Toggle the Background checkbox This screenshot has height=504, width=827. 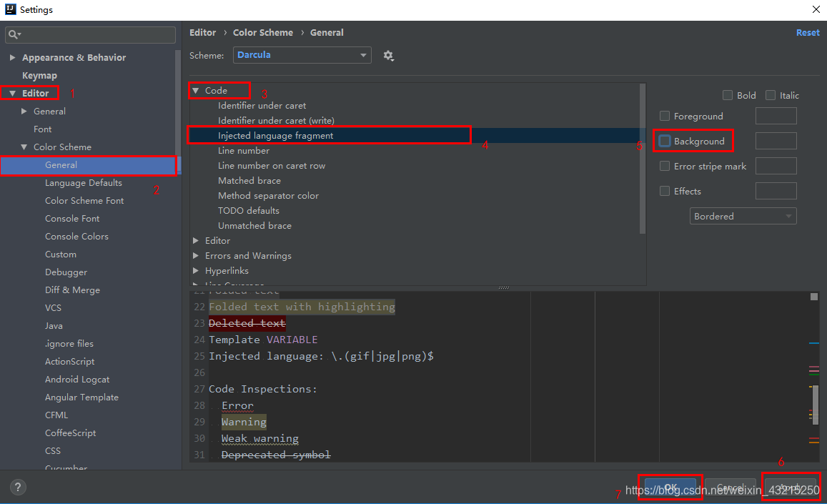pyautogui.click(x=665, y=141)
